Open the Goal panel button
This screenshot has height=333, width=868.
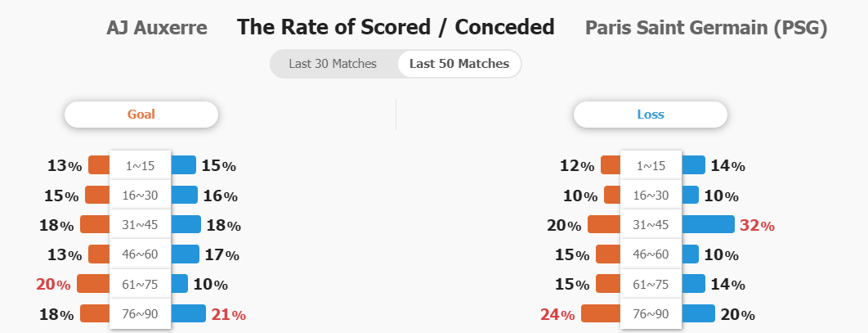[141, 115]
